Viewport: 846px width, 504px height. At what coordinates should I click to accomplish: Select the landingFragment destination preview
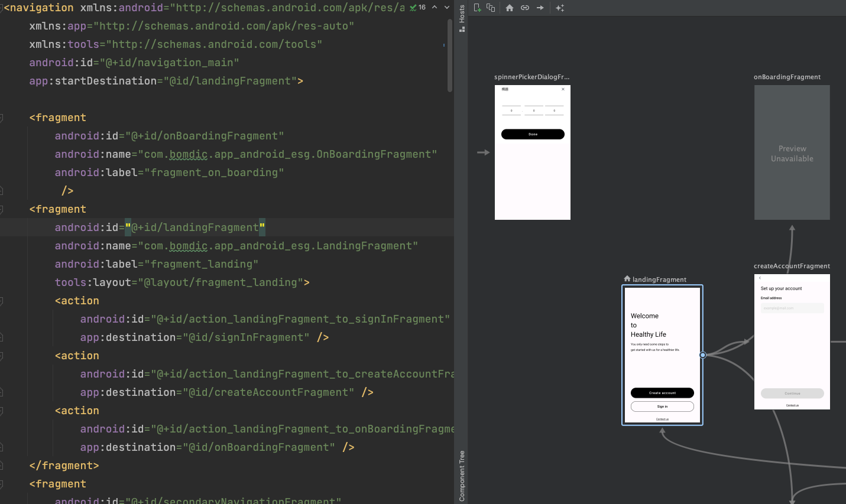click(662, 355)
